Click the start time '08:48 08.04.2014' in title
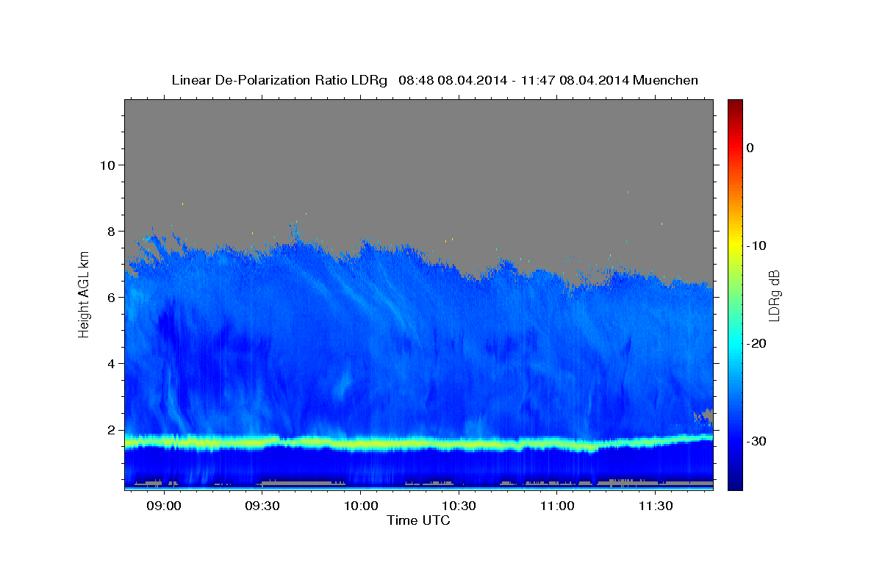882x588 pixels. pyautogui.click(x=452, y=80)
